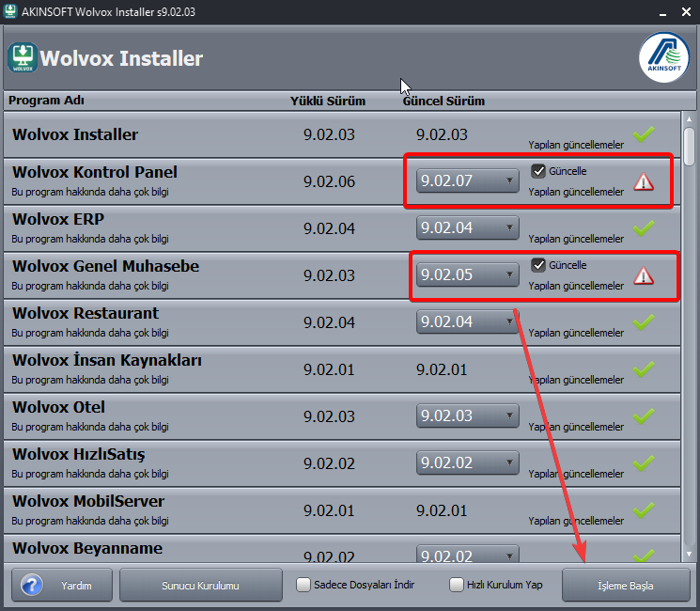The width and height of the screenshot is (700, 611).
Task: Click the warning triangle for Wolvox Kontrol Panel
Action: pos(644,181)
